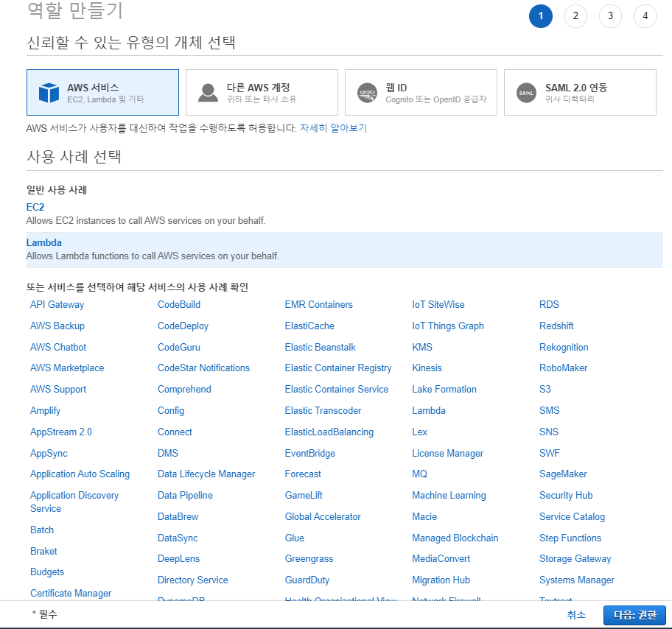Choose DataBrew service
This screenshot has width=672, height=629.
178,517
